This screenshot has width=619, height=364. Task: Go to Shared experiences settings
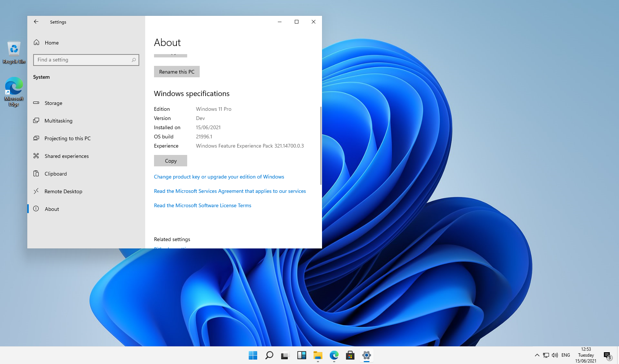point(66,156)
